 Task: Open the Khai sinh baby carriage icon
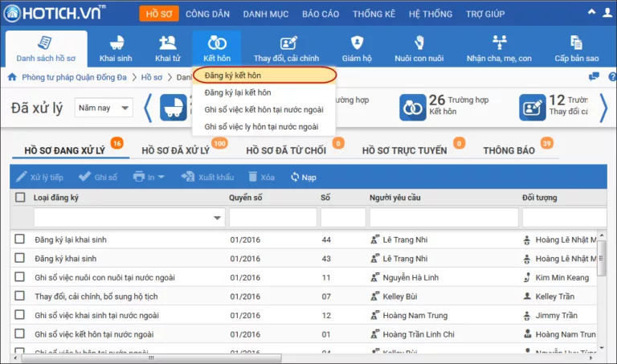click(116, 43)
